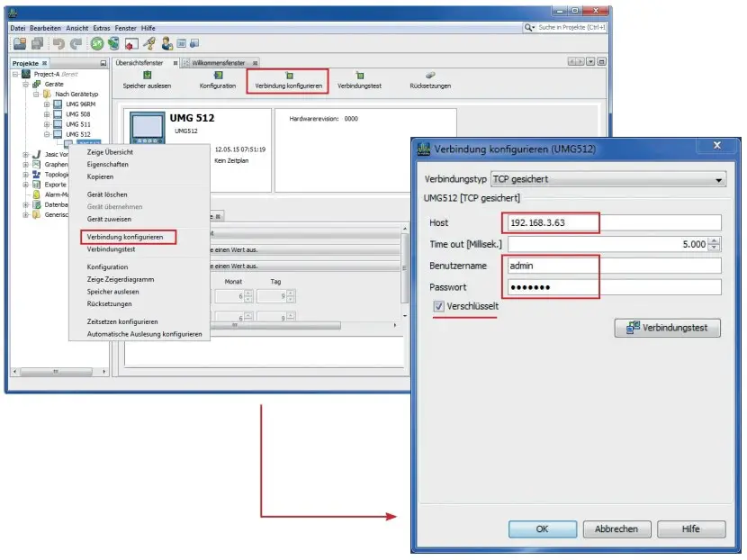Image resolution: width=747 pixels, height=560 pixels.
Task: Click Verbindung konfigurieren in overview toolbar
Action: tap(288, 81)
